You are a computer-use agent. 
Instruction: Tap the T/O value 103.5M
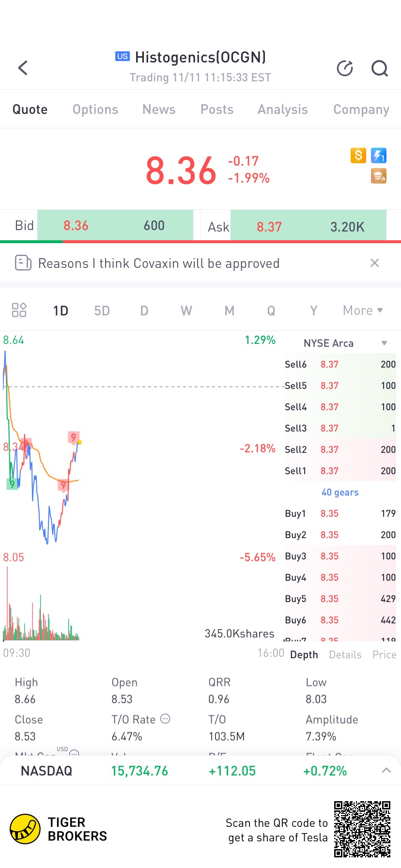coord(227,736)
